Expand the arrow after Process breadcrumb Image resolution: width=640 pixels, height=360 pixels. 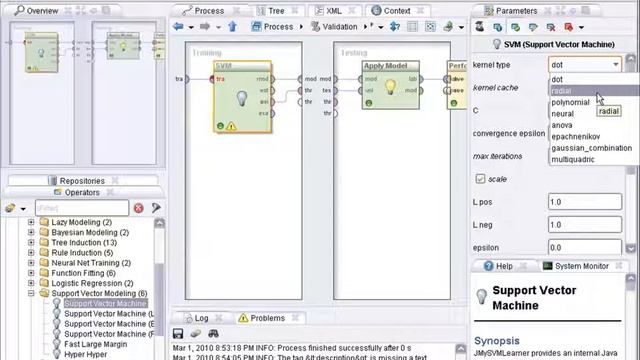301,27
